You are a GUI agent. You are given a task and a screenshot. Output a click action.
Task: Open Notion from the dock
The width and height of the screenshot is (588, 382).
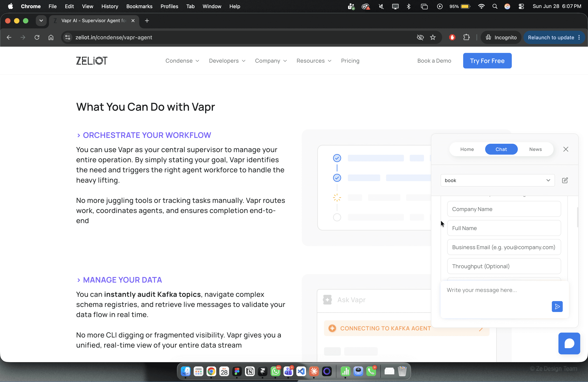click(x=250, y=371)
